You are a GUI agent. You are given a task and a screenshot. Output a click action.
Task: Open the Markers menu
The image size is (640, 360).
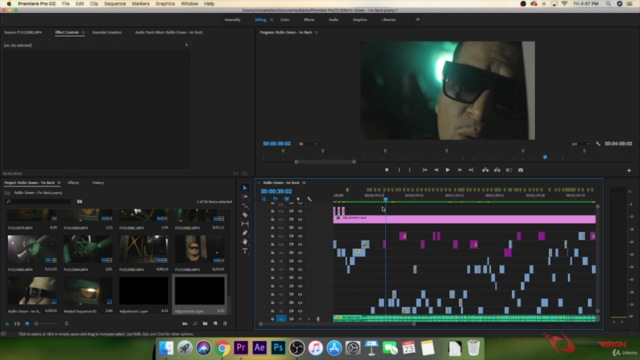[140, 4]
